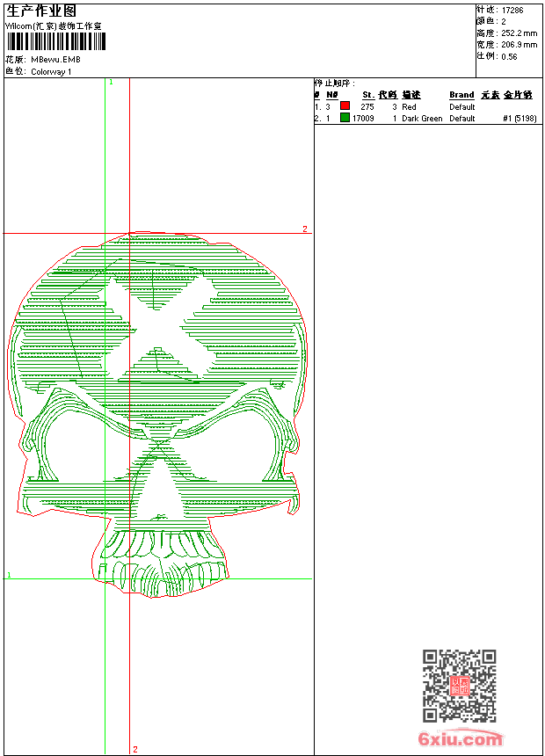Click the N# column header

(331, 95)
